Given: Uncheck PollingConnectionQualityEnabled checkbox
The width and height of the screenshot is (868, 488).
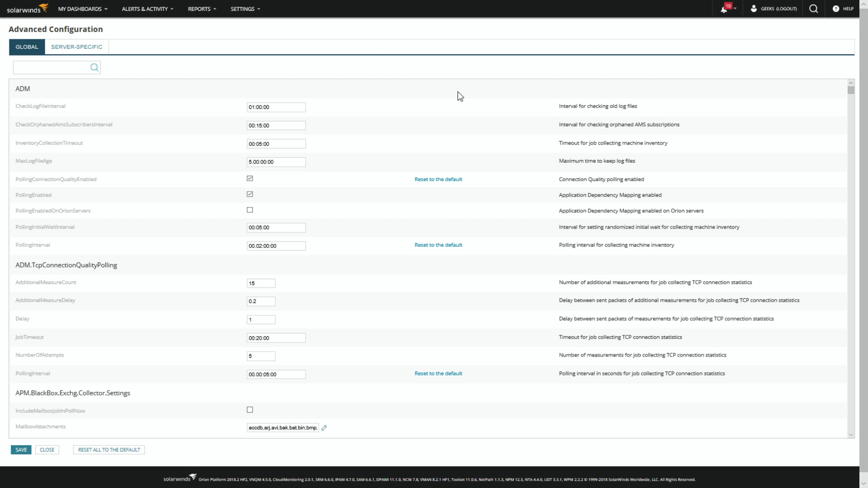Looking at the screenshot, I should coord(250,178).
